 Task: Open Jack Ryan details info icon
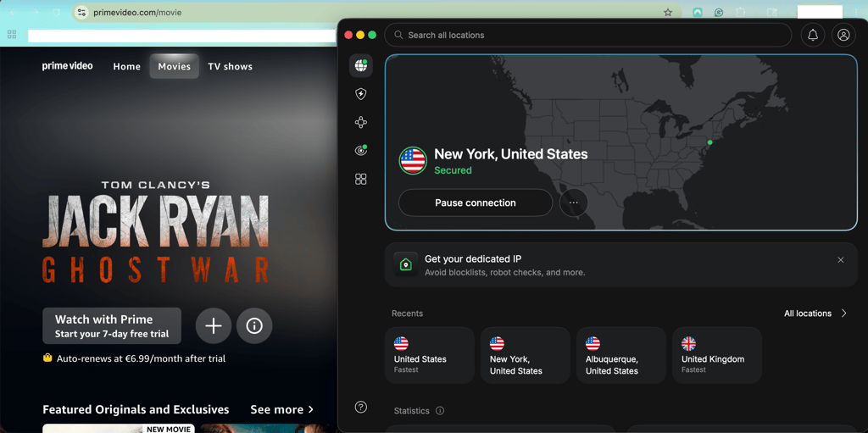click(254, 326)
